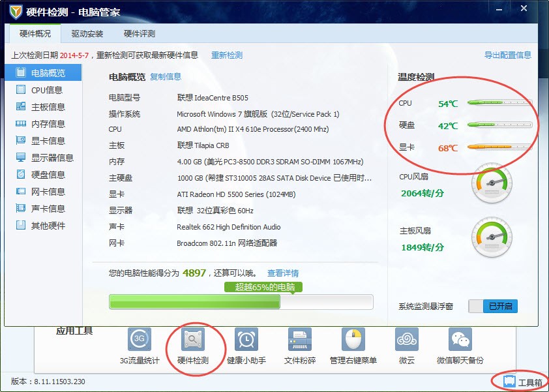Click the ATI Radeon HD 5500 Series text

tap(236, 194)
